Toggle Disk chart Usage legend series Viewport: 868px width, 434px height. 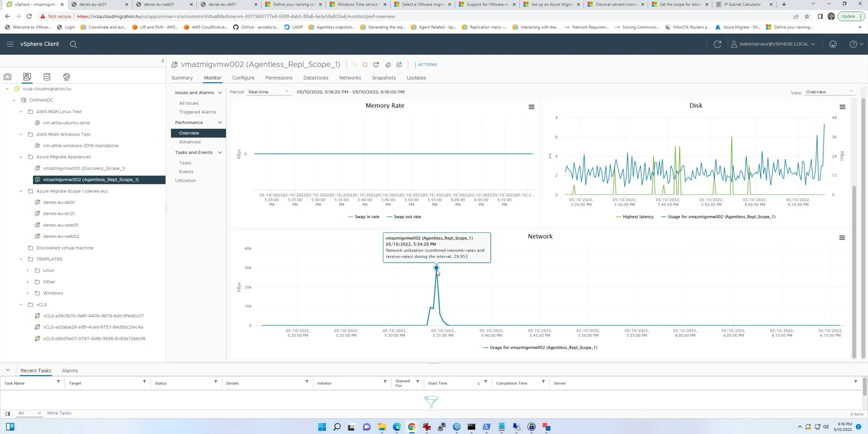[718, 217]
